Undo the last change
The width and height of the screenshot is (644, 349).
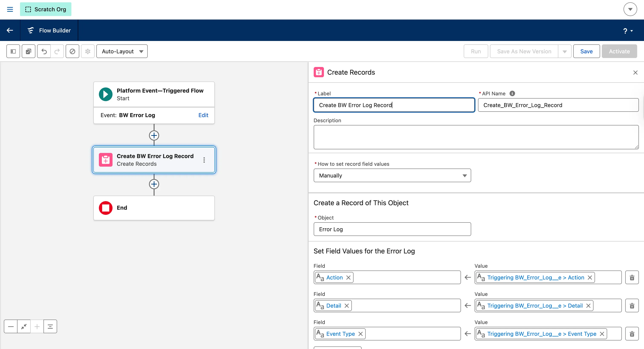click(x=44, y=51)
